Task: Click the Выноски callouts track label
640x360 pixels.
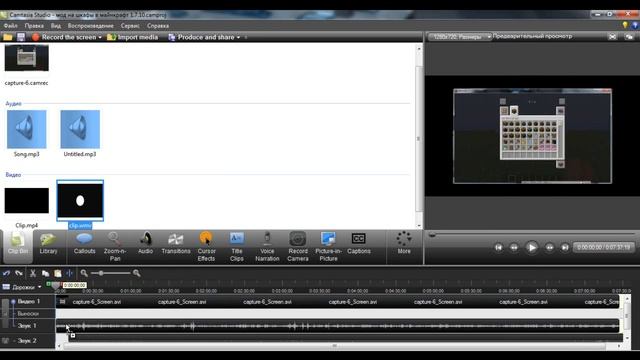Action: [28, 313]
